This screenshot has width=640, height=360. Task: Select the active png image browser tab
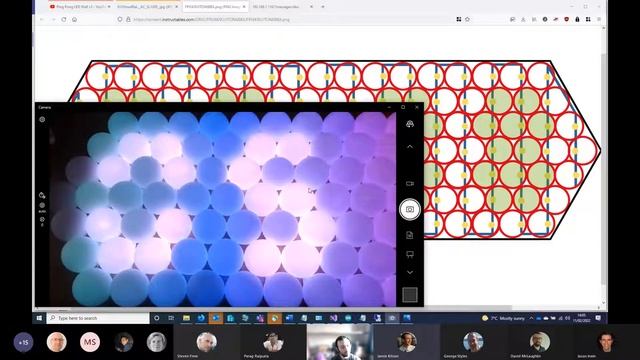tap(215, 7)
